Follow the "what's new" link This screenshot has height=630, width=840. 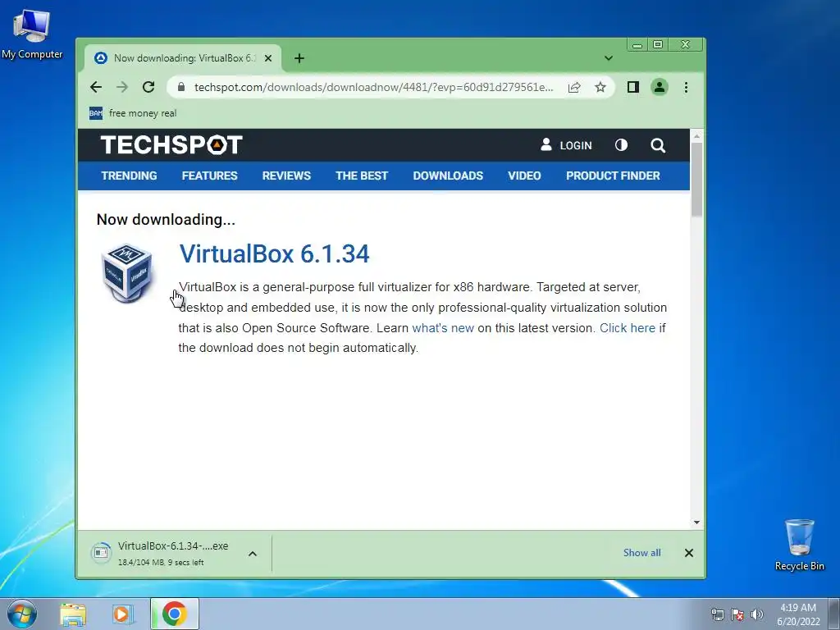click(443, 328)
